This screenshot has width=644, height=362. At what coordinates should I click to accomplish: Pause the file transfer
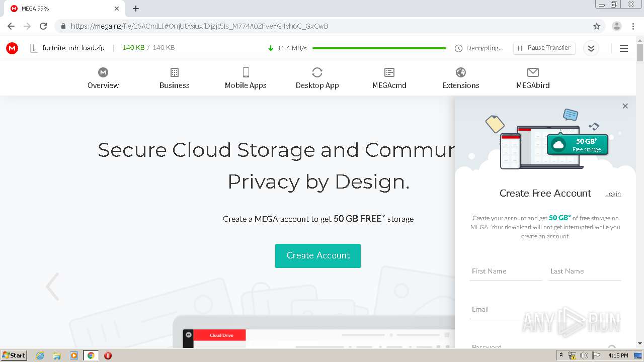click(x=544, y=48)
